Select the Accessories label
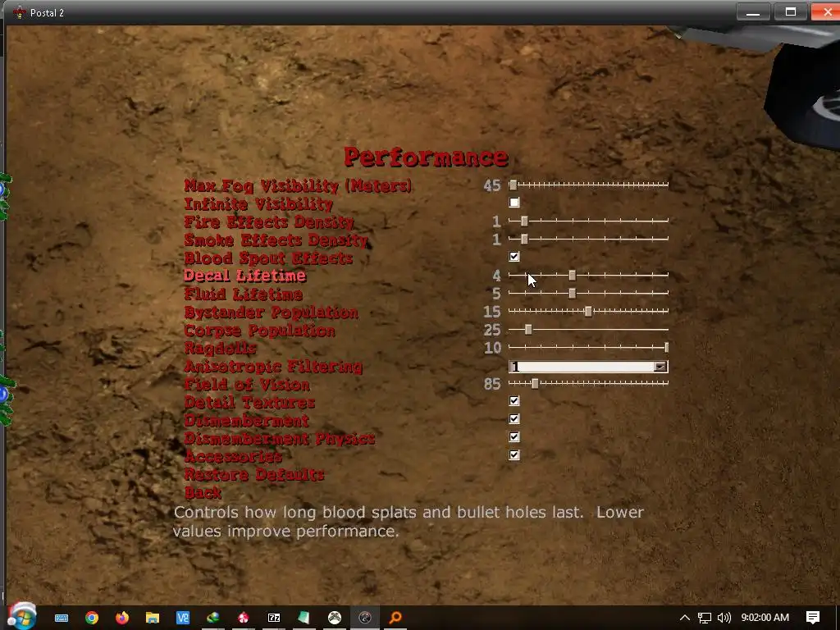 point(233,456)
